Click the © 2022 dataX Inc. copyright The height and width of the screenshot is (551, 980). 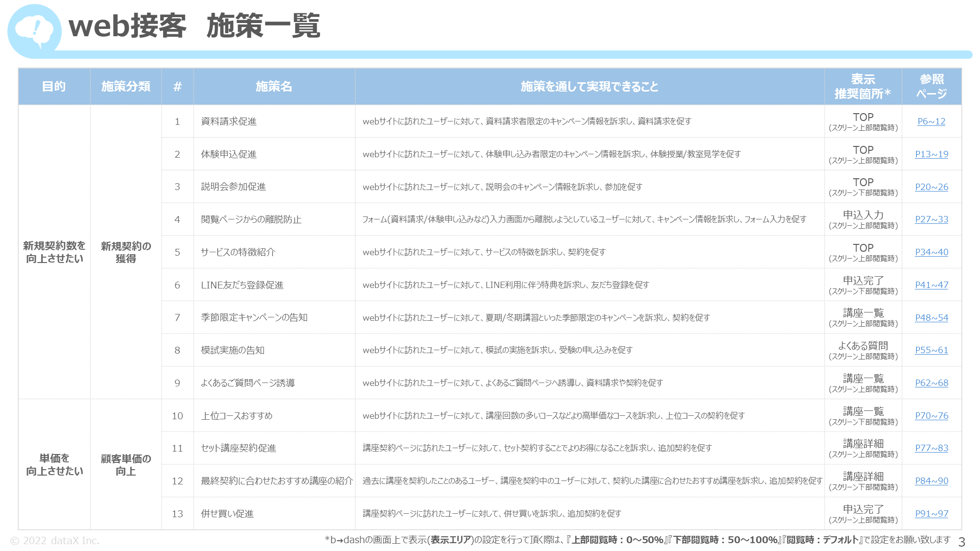pos(55,541)
